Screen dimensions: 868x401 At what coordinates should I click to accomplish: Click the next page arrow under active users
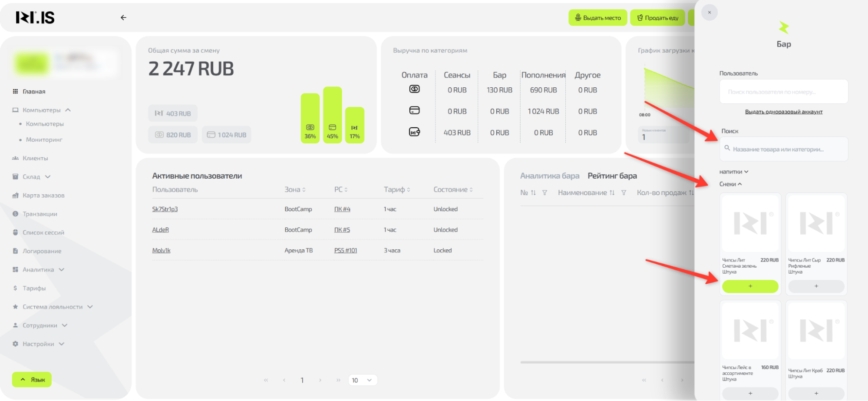pyautogui.click(x=320, y=380)
